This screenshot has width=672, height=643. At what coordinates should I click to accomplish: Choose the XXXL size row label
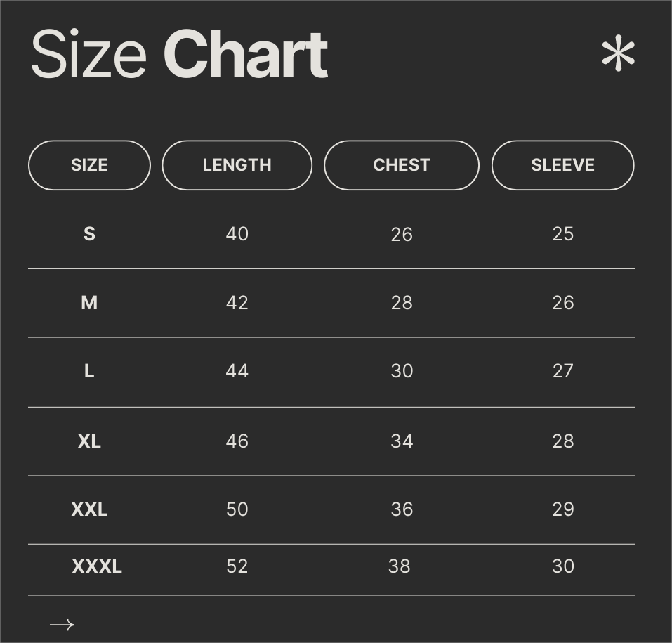click(97, 566)
